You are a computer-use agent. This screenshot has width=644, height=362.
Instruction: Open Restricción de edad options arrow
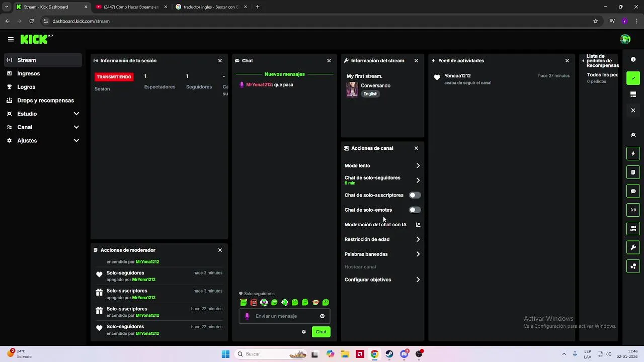point(418,240)
